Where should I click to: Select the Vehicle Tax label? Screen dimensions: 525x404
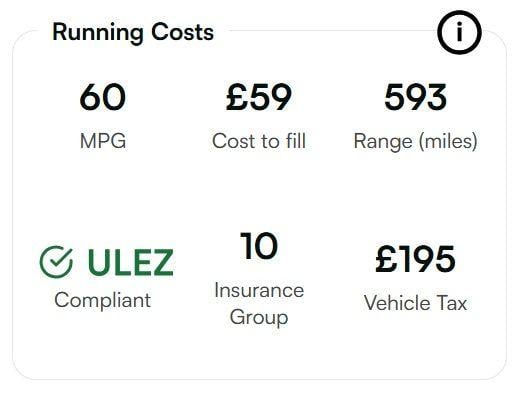(415, 303)
